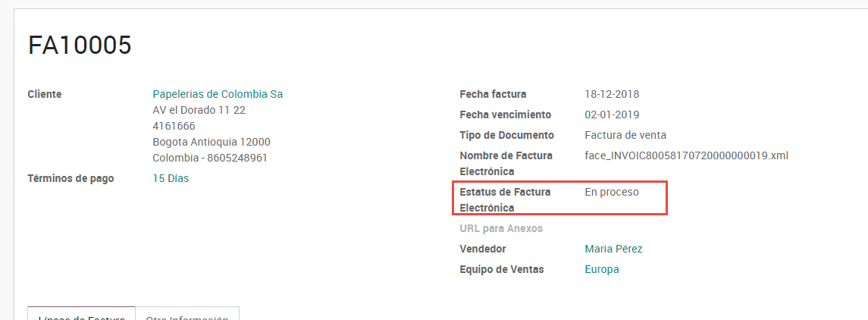Image resolution: width=868 pixels, height=320 pixels.
Task: Open the Maria Pérez salesperson link
Action: coord(613,249)
